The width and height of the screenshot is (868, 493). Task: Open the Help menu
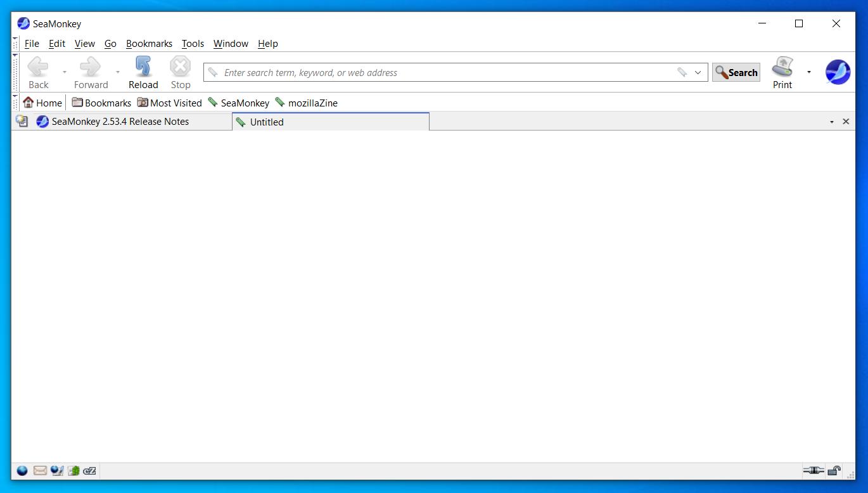coord(267,44)
